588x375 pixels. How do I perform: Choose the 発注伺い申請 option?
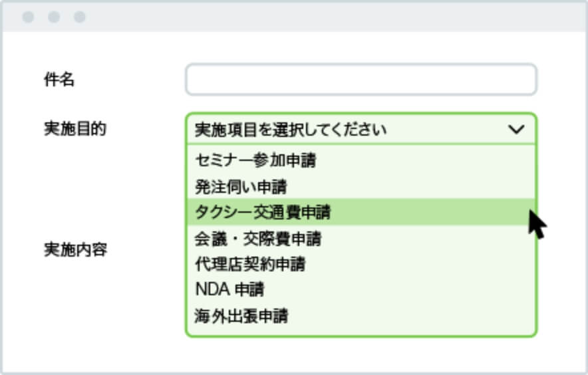click(x=361, y=186)
